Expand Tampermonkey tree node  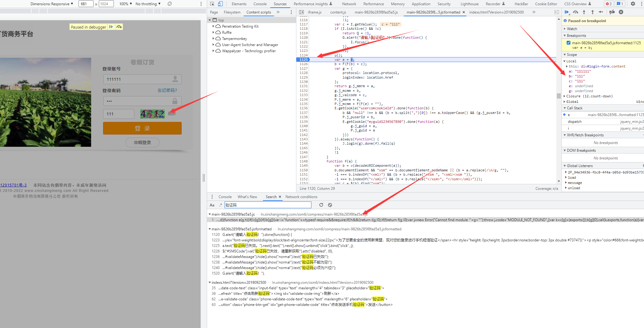(x=214, y=39)
